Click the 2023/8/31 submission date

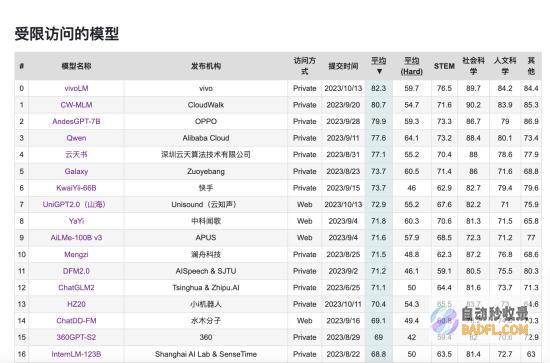click(343, 154)
